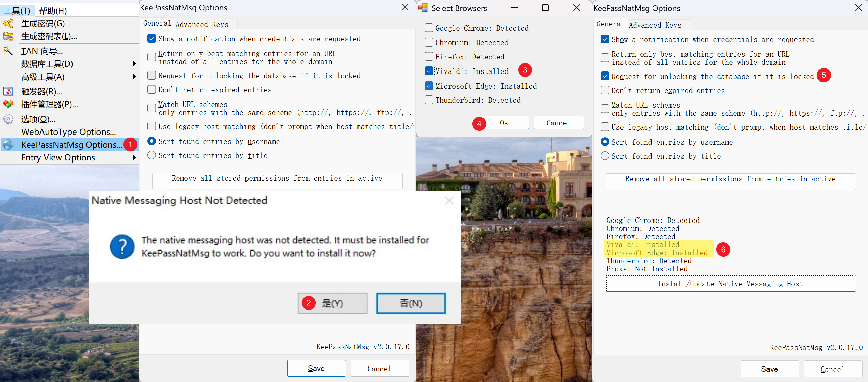The width and height of the screenshot is (868, 382).
Task: Click the Select Browsers window icon
Action: [423, 8]
